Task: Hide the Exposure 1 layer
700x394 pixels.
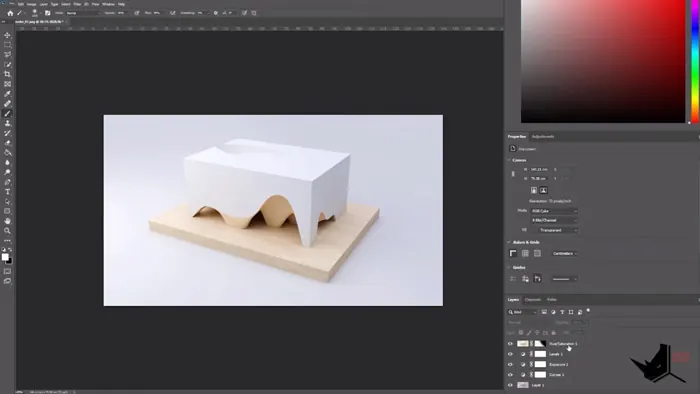Action: tap(510, 365)
